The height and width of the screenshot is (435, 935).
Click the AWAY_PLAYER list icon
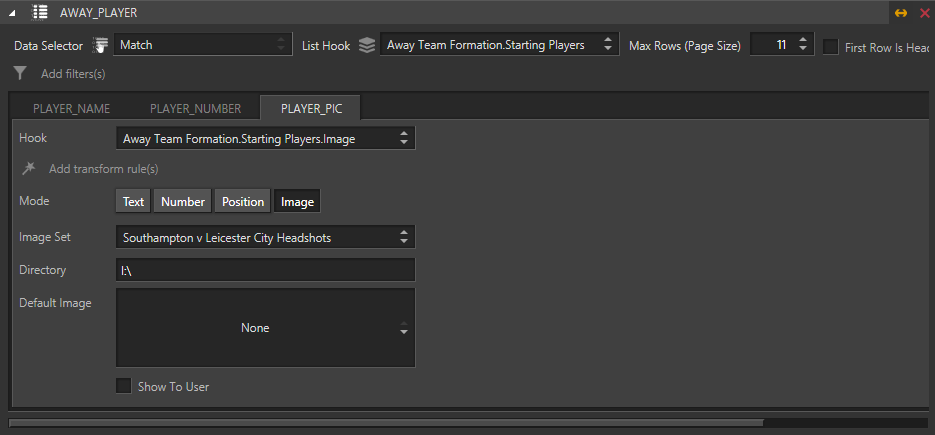click(39, 12)
